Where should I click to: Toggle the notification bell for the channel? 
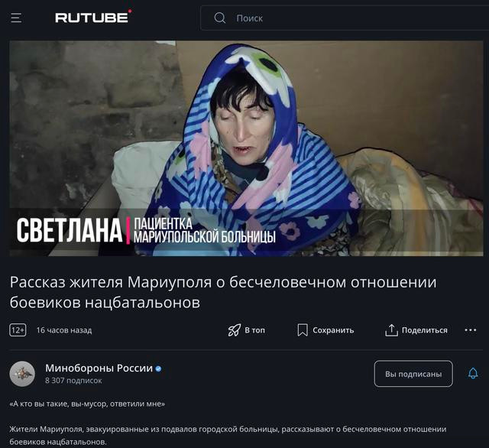tap(473, 373)
